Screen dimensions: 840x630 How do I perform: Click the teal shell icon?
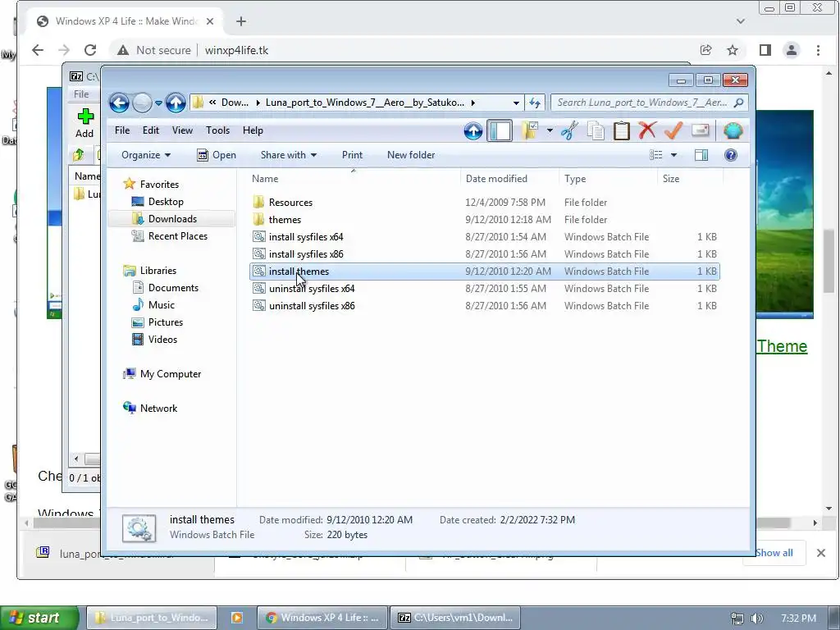pos(733,130)
